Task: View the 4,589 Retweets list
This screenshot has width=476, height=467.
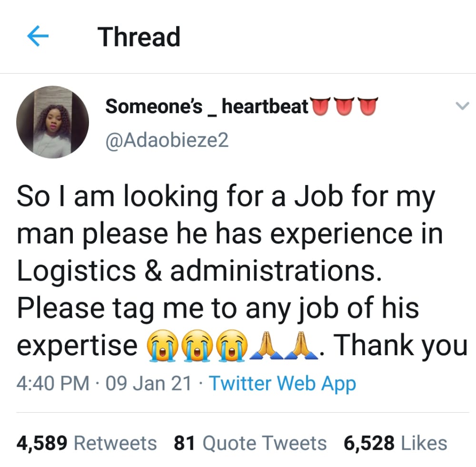Action: (x=87, y=443)
